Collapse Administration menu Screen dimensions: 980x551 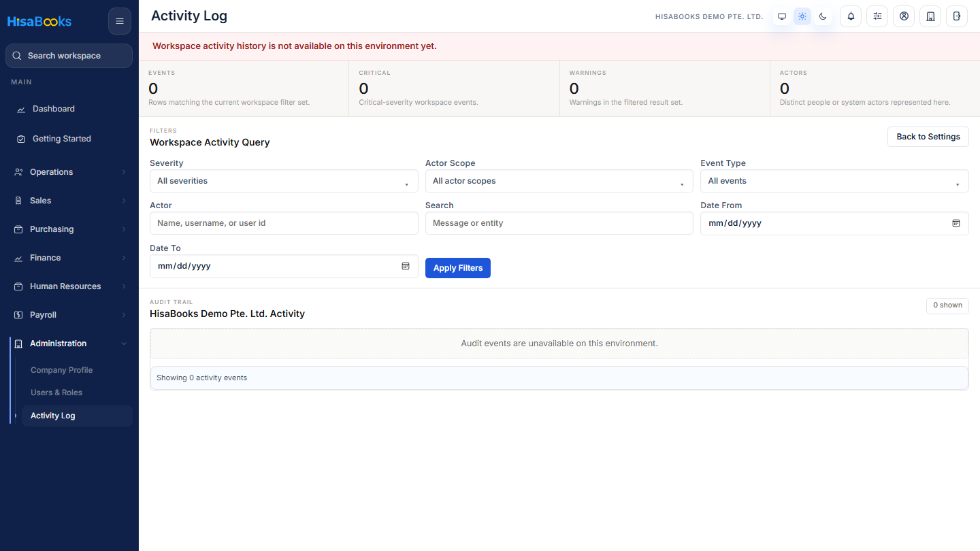(x=69, y=344)
